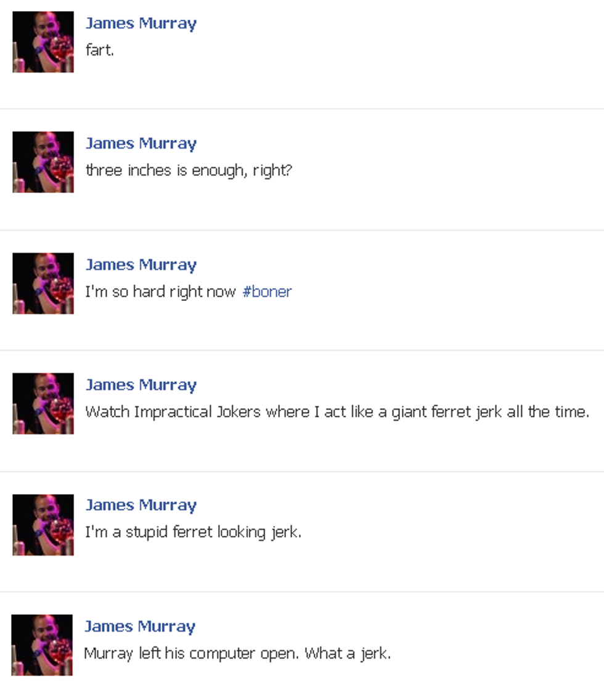Click the 'fart.' post text
The image size is (604, 700).
tap(100, 49)
